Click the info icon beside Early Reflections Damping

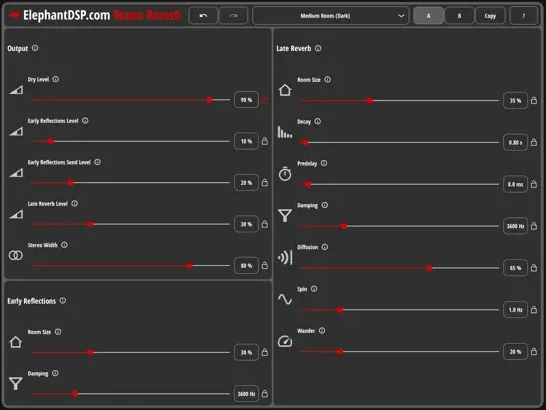(55, 373)
